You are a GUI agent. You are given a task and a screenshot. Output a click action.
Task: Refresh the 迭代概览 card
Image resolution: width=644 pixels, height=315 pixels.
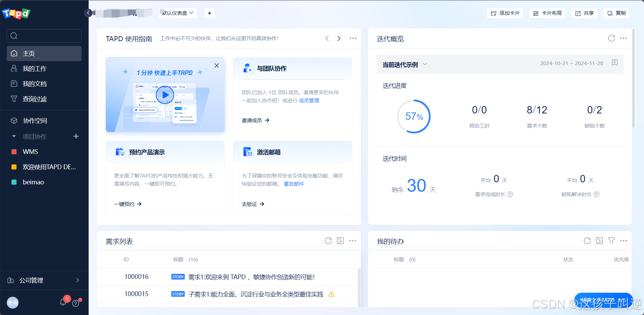tap(612, 38)
